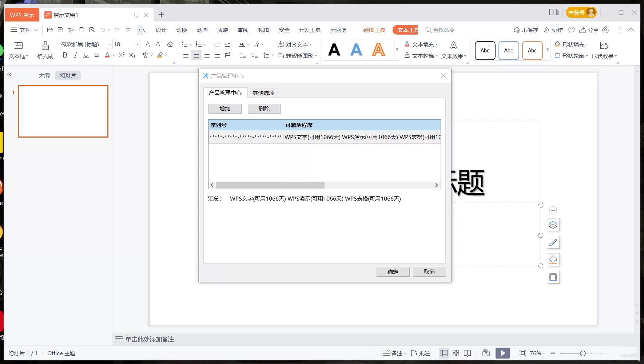This screenshot has width=644, height=364.
Task: Toggle Strikethrough text formatting
Action: tap(96, 55)
